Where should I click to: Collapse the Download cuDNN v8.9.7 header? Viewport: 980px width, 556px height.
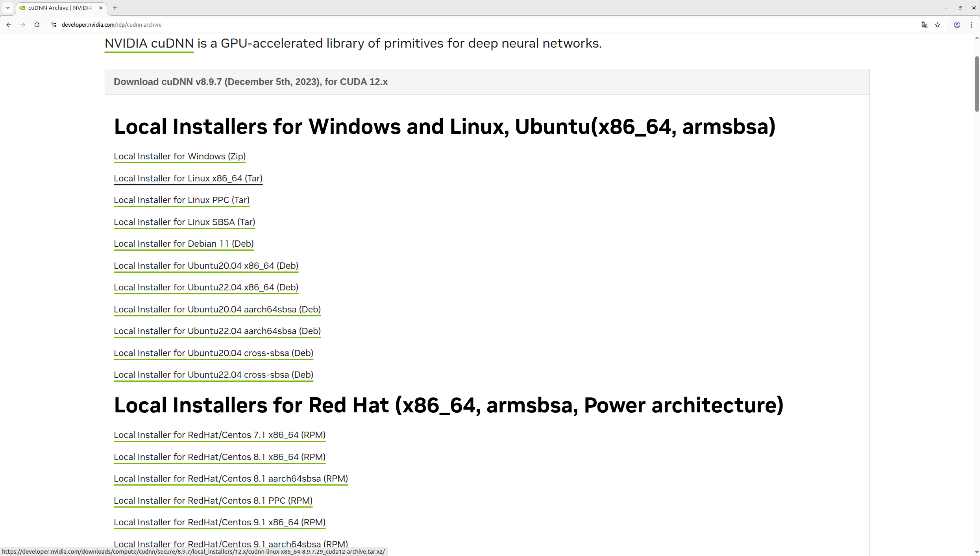coord(251,82)
